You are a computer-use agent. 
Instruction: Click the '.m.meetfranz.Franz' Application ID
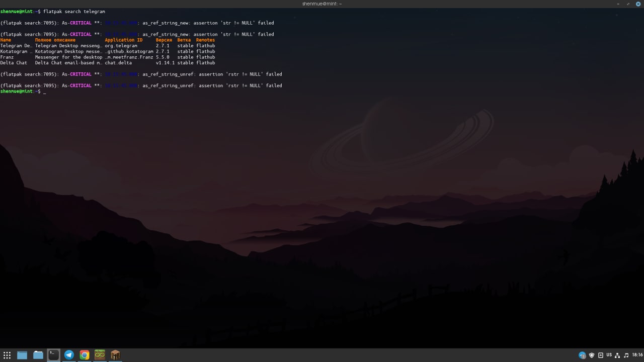point(129,57)
